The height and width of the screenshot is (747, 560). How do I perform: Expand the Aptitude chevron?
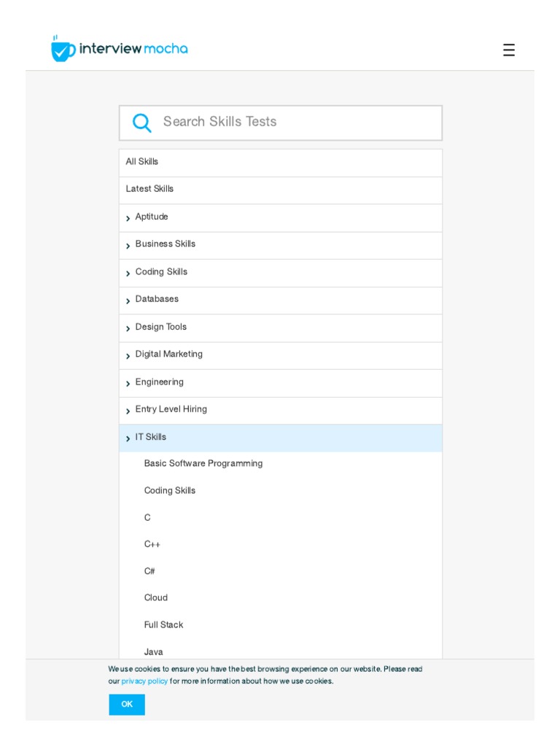point(128,218)
